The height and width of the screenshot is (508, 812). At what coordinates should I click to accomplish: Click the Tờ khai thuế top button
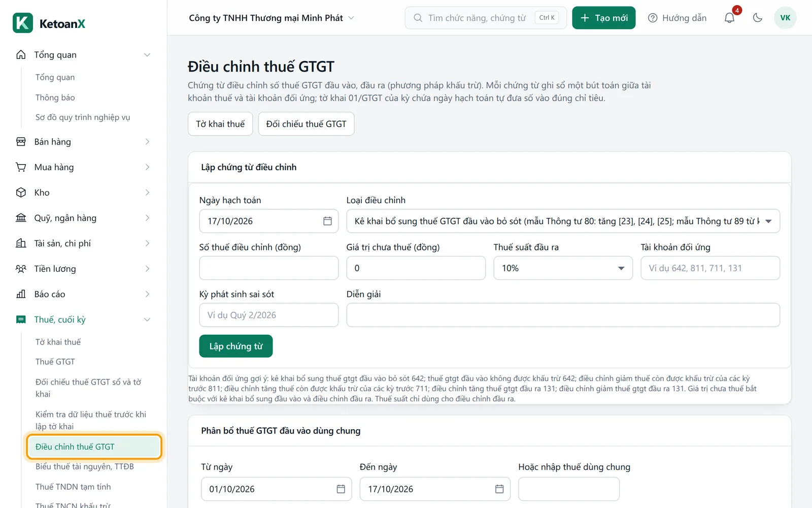pos(220,124)
